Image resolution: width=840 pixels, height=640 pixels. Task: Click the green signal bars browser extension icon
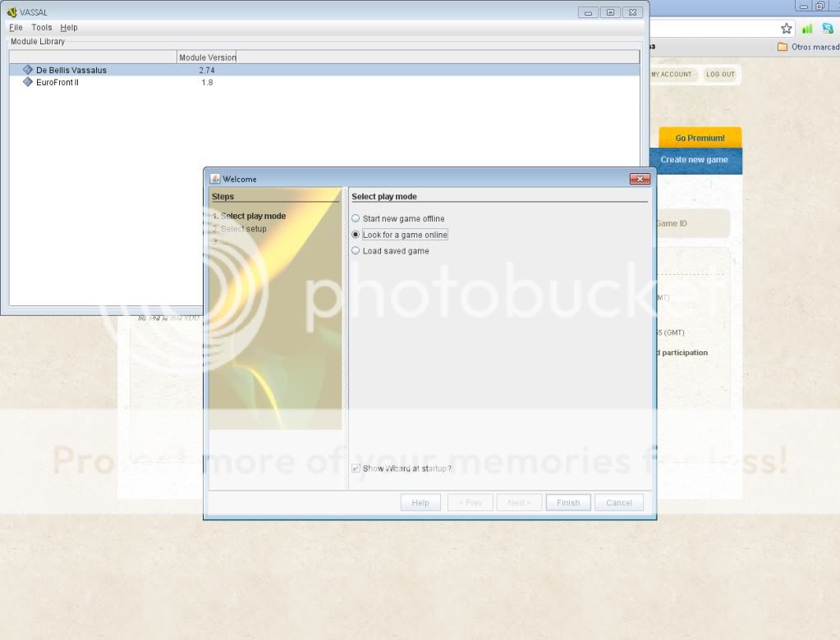[x=807, y=29]
